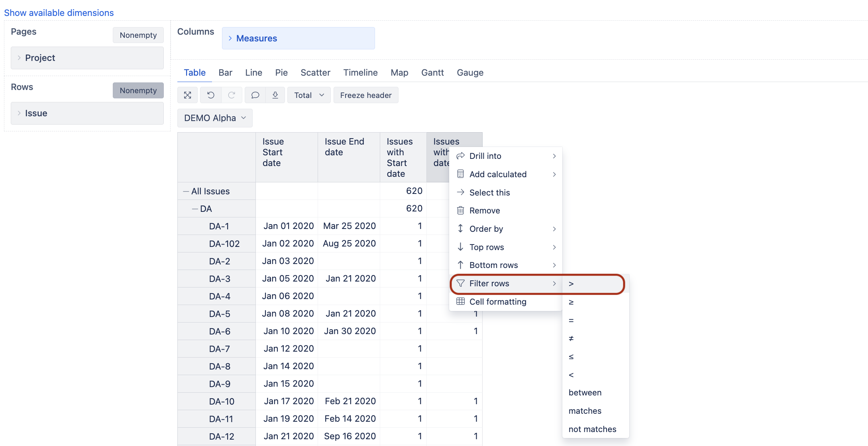Open Cell formatting from context menu
Image resolution: width=868 pixels, height=446 pixels.
(497, 302)
